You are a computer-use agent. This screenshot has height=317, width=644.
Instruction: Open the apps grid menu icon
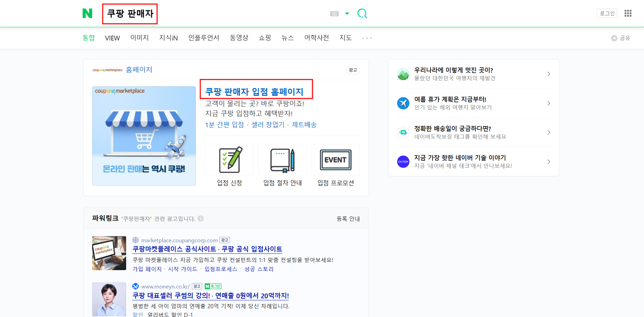[628, 13]
